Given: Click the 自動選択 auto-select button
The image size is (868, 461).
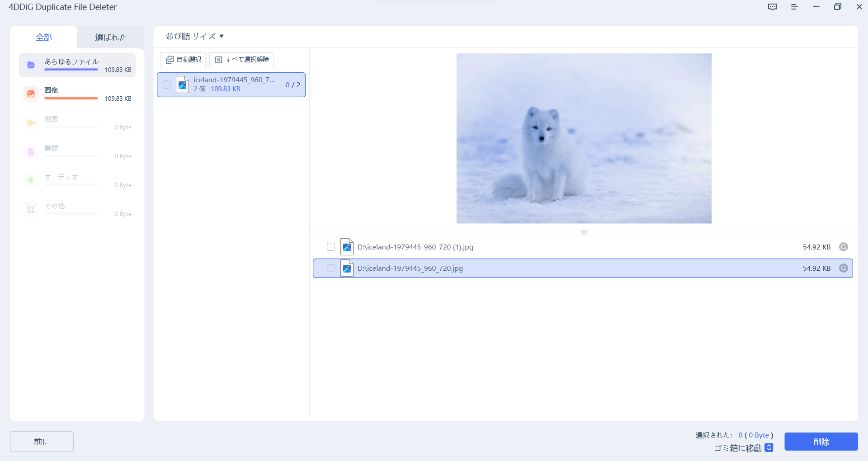Looking at the screenshot, I should tap(184, 60).
